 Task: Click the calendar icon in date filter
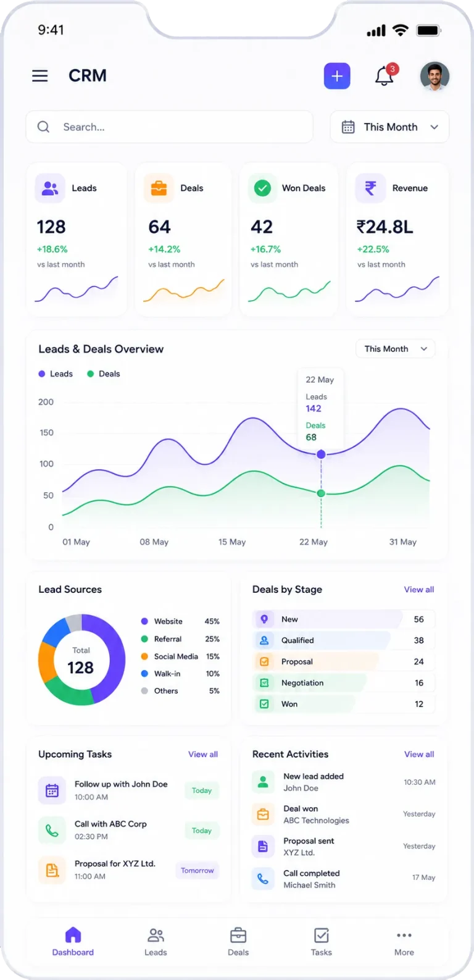348,127
